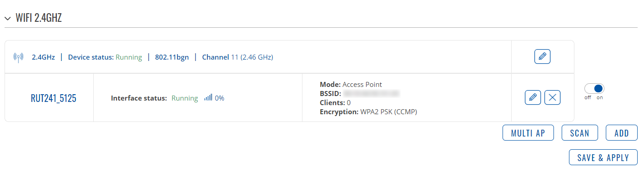This screenshot has height=172, width=644.
Task: Click the Device status Running text
Action: [105, 57]
